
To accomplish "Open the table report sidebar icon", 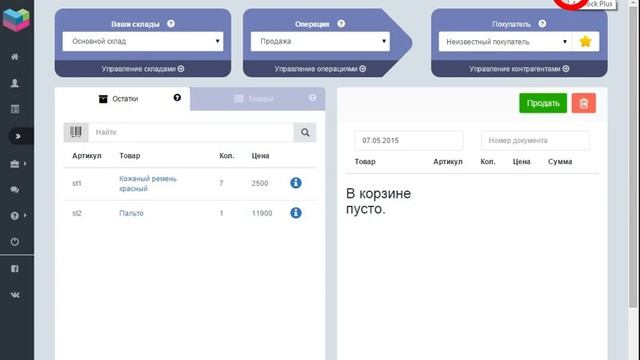I will point(15,109).
